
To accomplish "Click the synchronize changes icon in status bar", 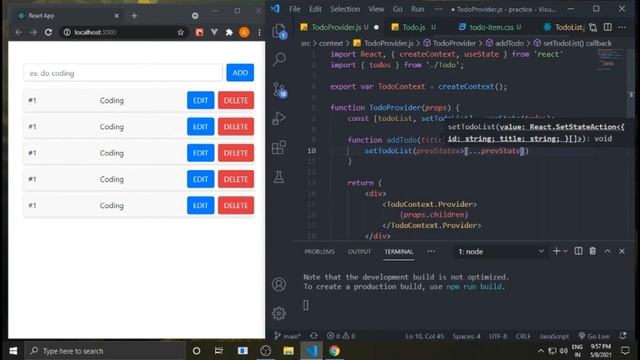I will click(313, 336).
